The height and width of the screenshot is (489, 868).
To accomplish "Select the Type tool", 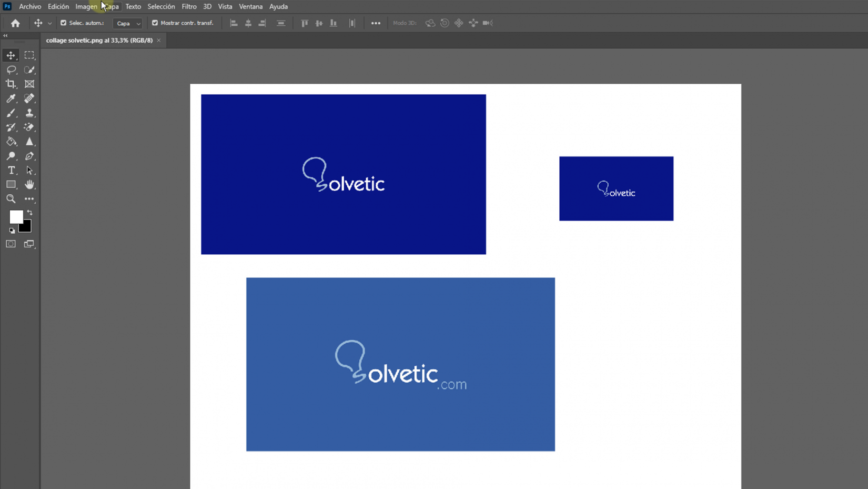I will [11, 170].
